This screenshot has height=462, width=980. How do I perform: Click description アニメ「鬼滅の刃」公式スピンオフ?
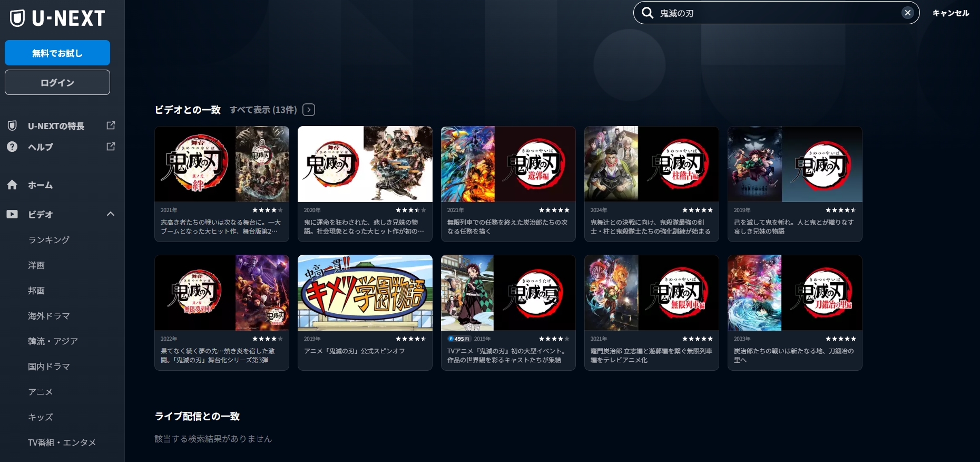[x=355, y=351]
